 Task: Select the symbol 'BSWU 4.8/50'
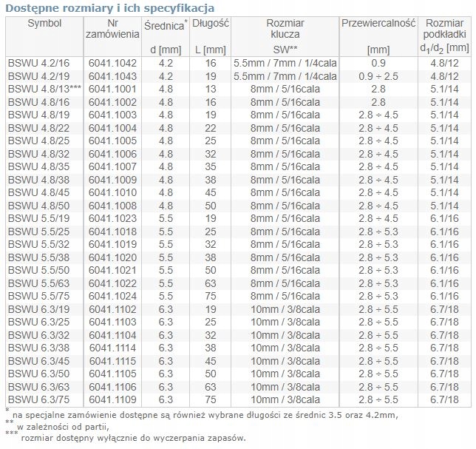[x=38, y=206]
